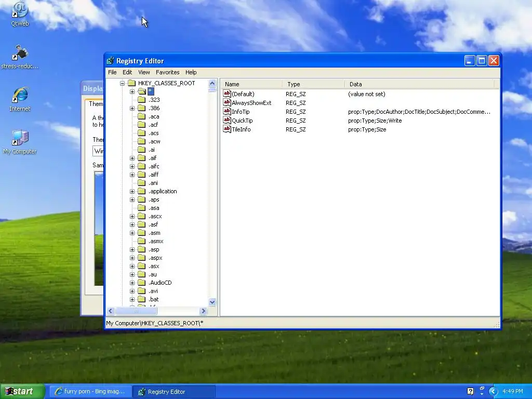This screenshot has height=399, width=532.
Task: Select the .ai key in the tree
Action: pos(151,150)
